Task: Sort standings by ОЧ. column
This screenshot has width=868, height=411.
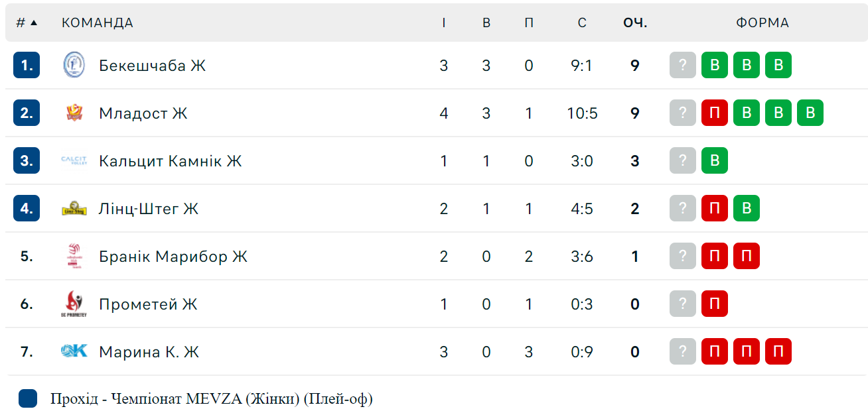Action: pyautogui.click(x=635, y=23)
